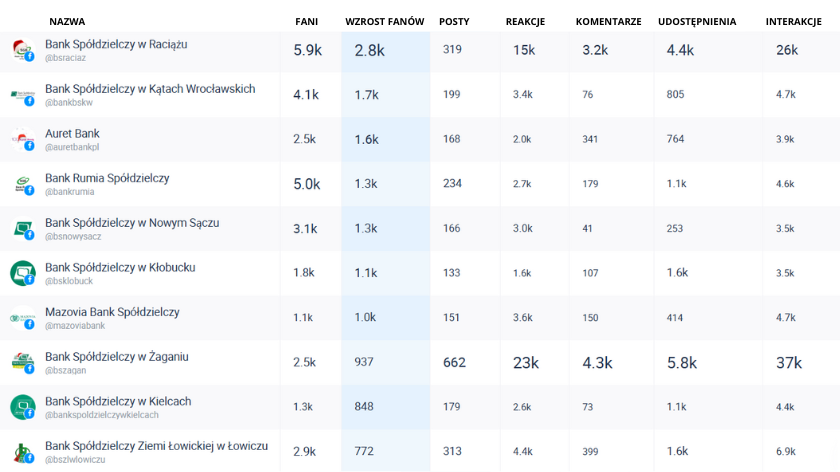
Task: Click the 37k interactions value for Żagań
Action: click(789, 363)
